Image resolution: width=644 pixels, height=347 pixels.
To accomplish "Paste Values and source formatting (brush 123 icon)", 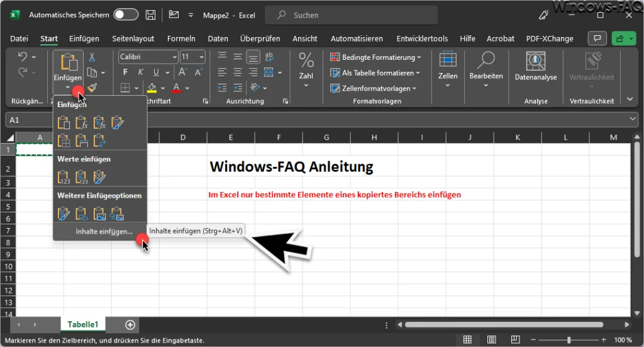I will click(x=99, y=177).
